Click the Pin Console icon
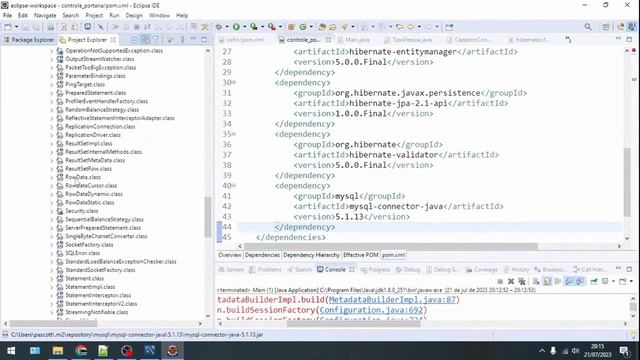 point(594,281)
